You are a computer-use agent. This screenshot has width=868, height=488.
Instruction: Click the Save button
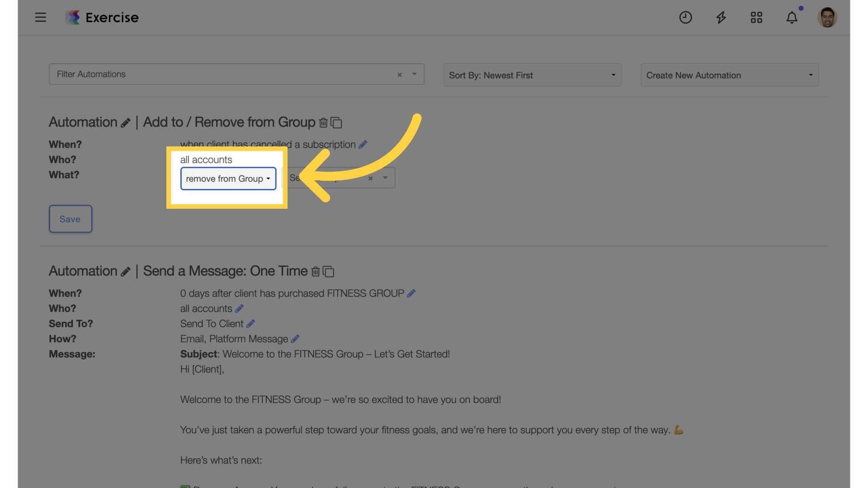point(70,219)
